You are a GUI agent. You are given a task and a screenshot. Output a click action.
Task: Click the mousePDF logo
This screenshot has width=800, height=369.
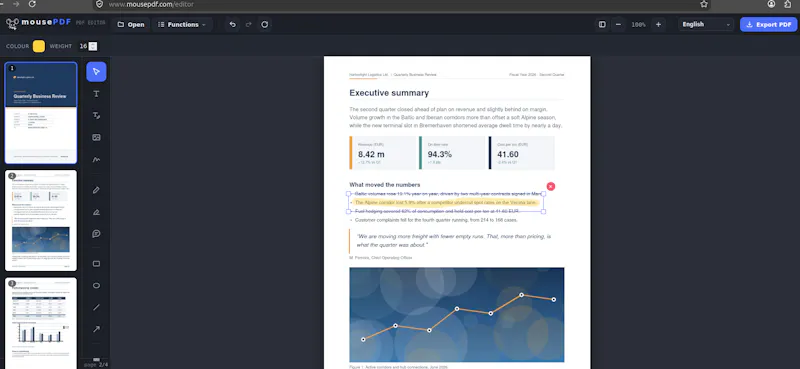tap(38, 23)
